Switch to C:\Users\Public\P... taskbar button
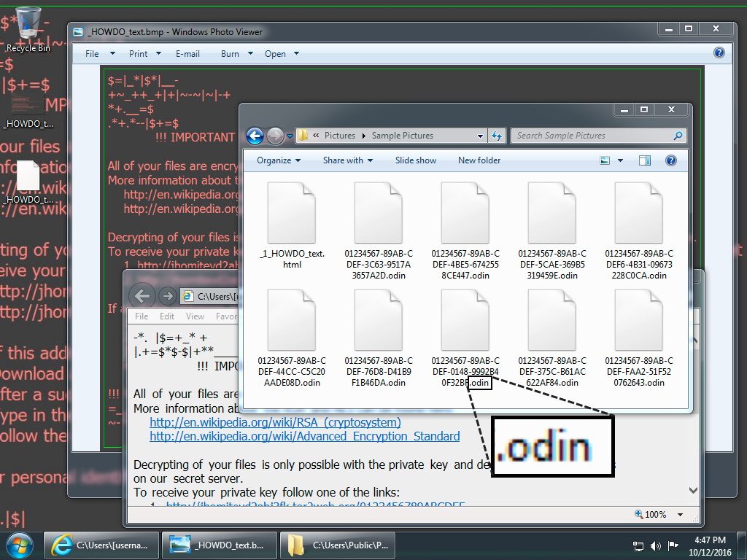747x560 pixels. coord(338,545)
